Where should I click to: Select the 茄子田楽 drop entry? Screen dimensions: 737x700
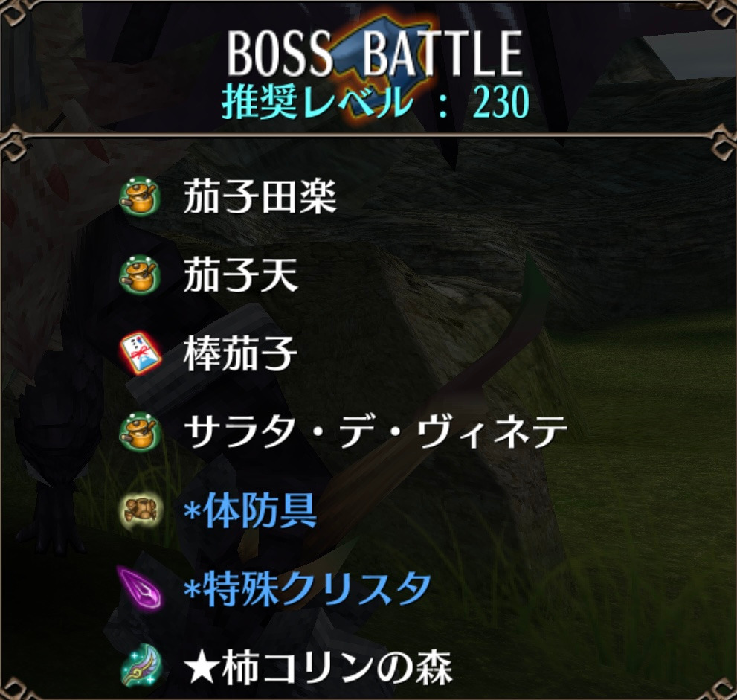260,196
